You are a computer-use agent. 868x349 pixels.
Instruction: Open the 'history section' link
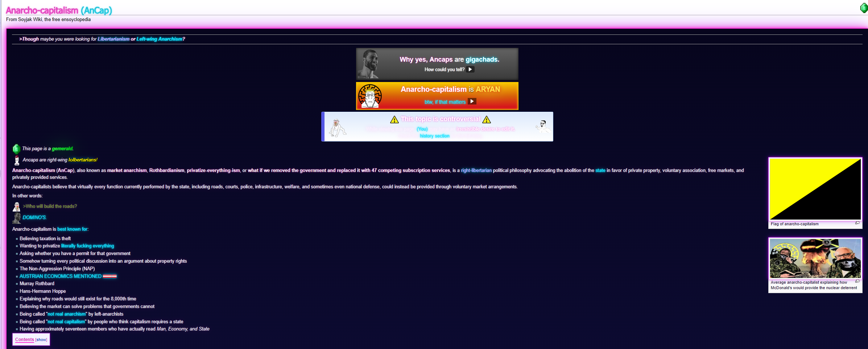pyautogui.click(x=434, y=136)
